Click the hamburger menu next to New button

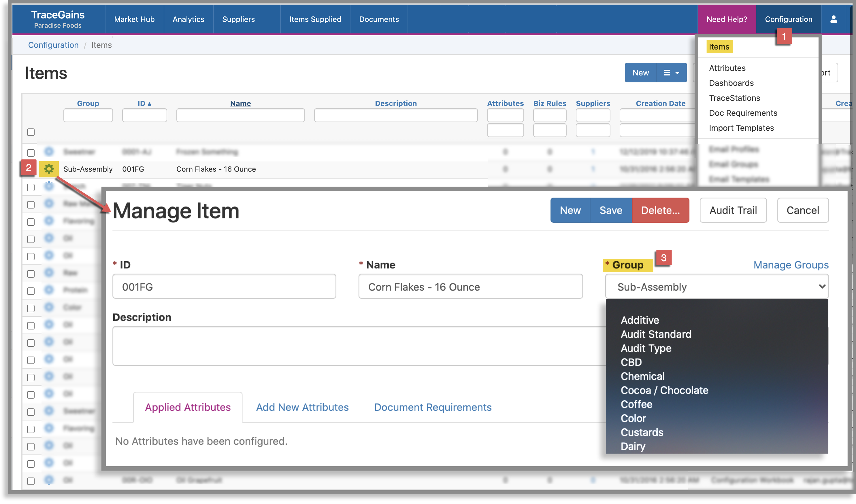tap(671, 72)
